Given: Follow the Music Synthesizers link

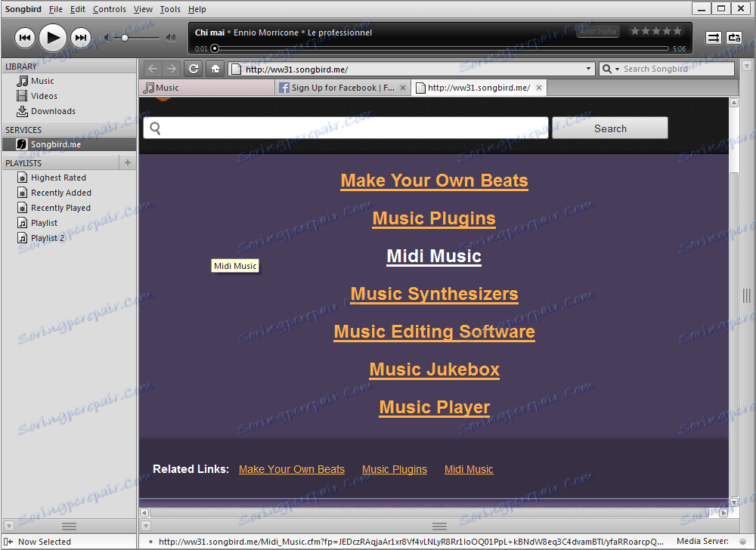Looking at the screenshot, I should 434,294.
